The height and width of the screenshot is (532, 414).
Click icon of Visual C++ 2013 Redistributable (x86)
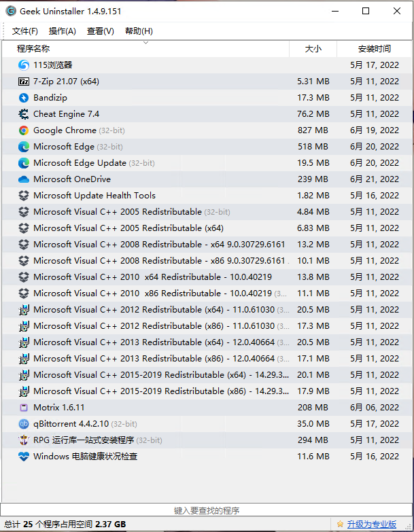24,359
